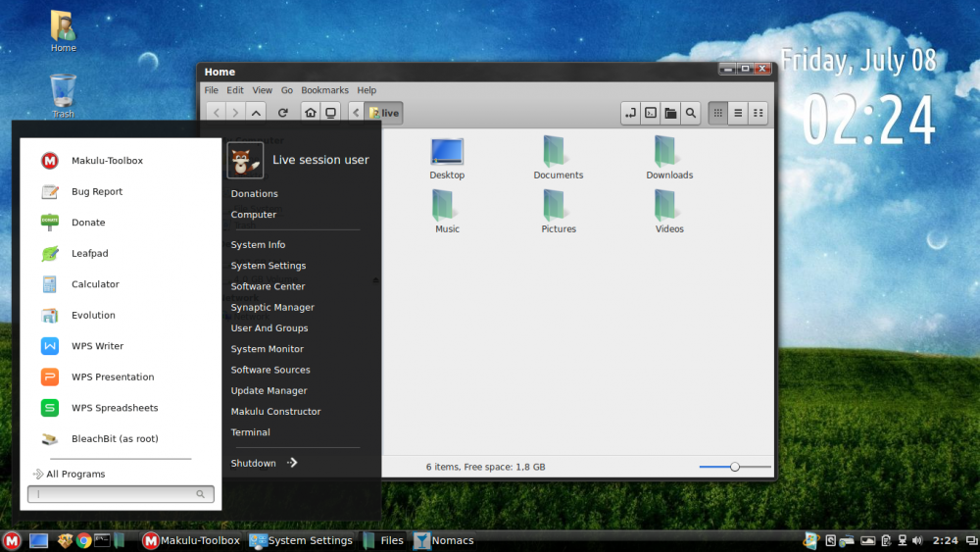
Task: Open System Info
Action: coord(258,245)
